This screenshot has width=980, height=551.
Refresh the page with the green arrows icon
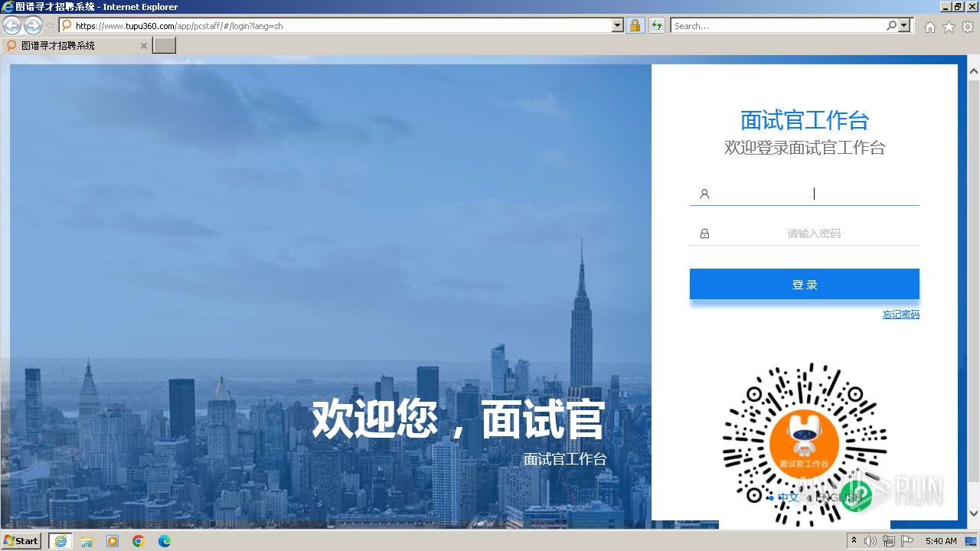tap(656, 25)
